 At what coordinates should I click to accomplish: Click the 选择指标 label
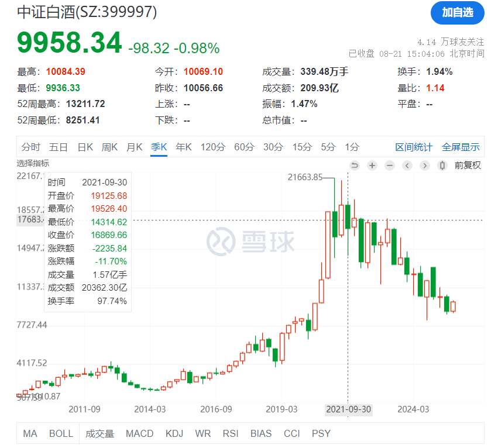(x=33, y=163)
